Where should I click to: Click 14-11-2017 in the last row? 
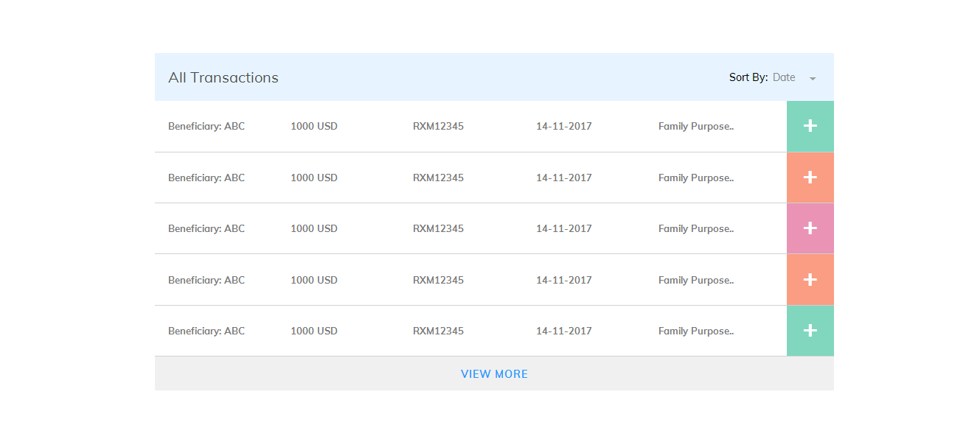coord(564,331)
